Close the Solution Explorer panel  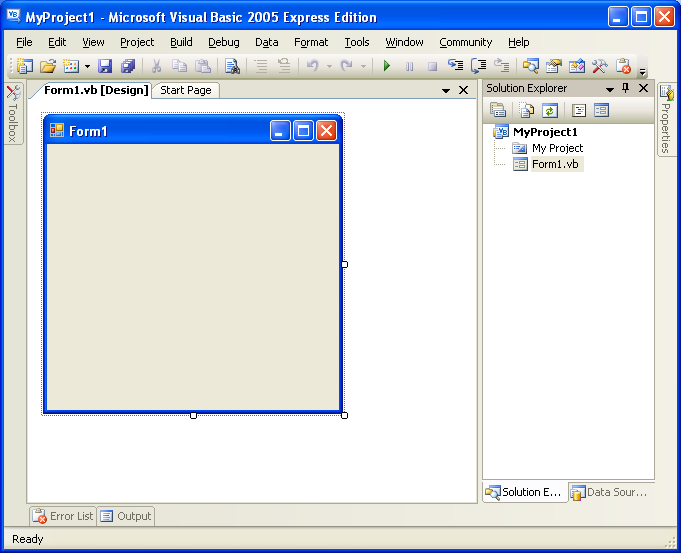point(643,88)
